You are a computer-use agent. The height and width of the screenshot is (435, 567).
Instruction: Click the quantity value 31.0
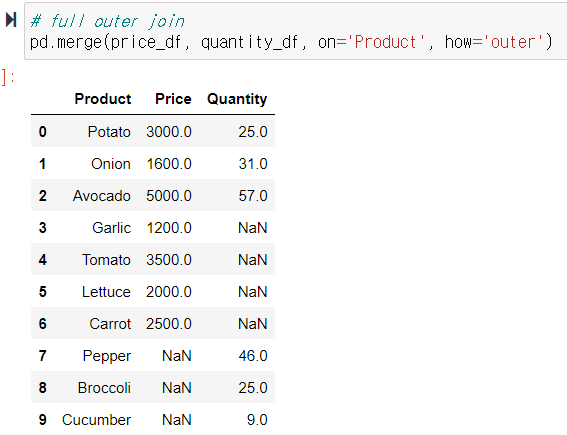tap(253, 164)
